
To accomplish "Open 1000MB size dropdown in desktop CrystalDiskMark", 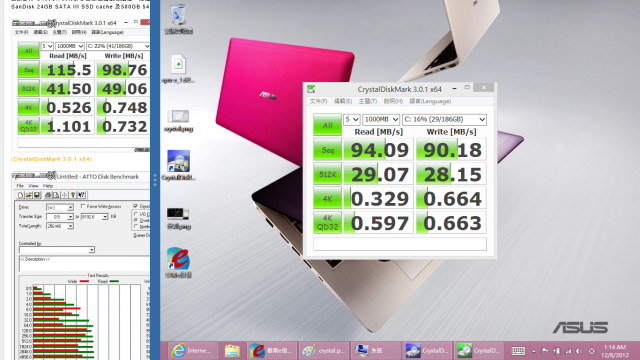I will pos(381,119).
